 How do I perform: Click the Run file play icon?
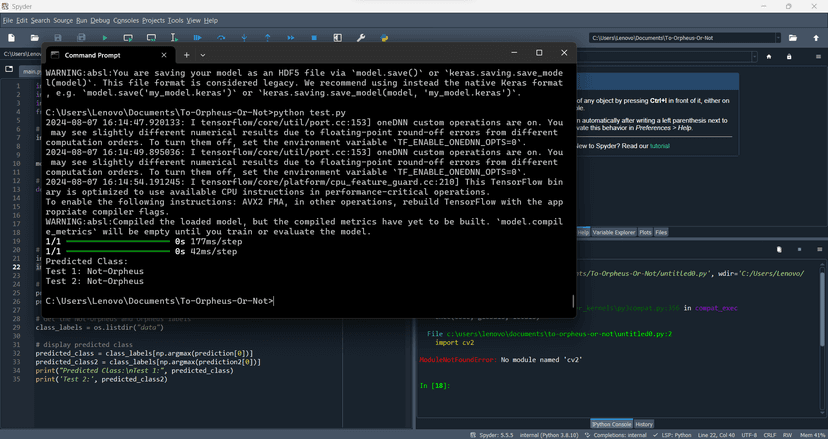[x=104, y=38]
